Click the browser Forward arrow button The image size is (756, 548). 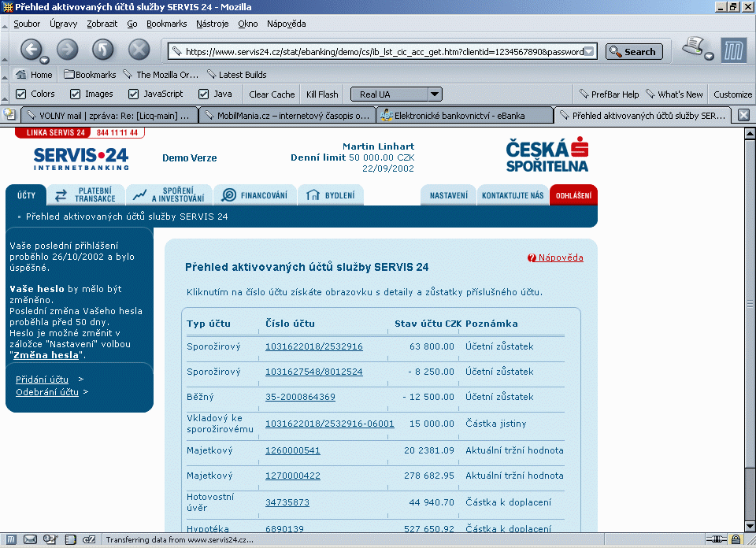(x=68, y=49)
